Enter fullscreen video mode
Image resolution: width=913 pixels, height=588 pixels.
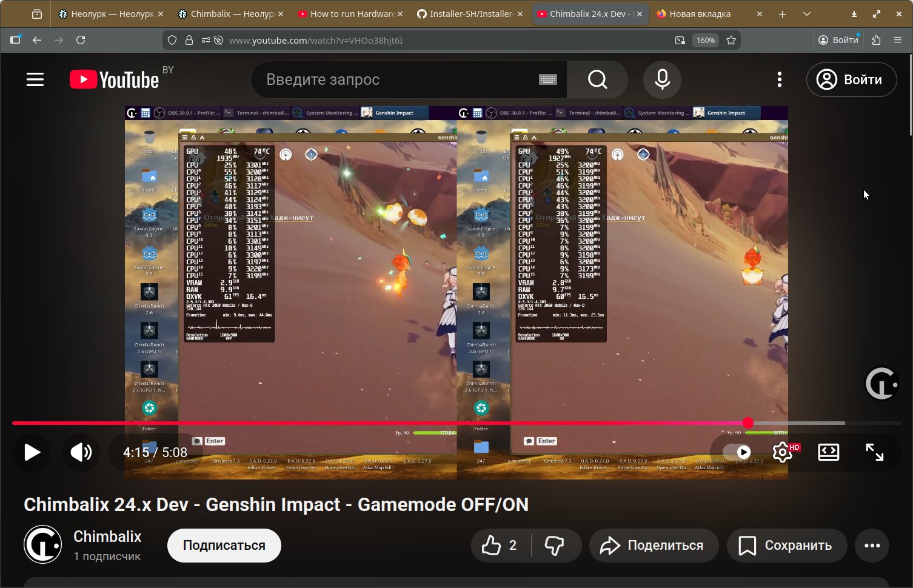click(x=874, y=452)
